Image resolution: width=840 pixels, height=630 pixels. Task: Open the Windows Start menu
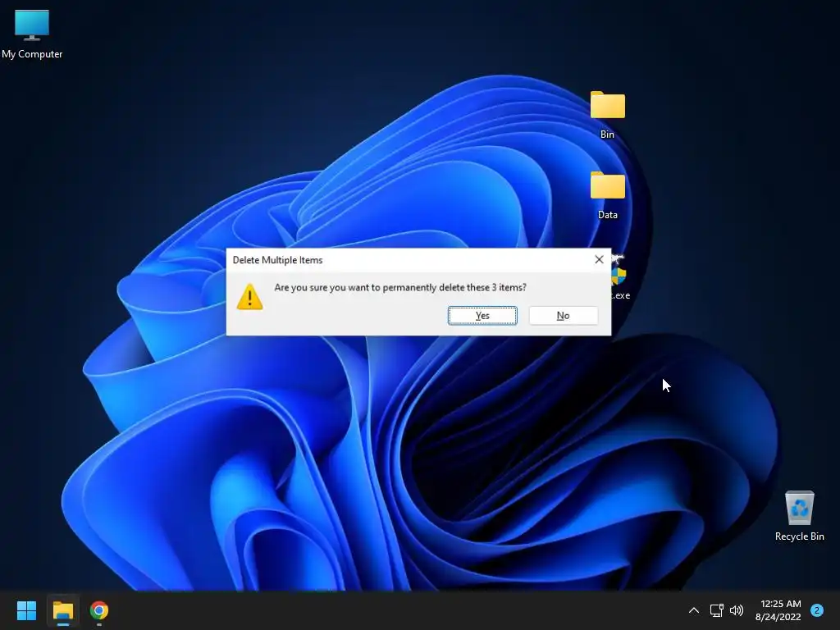pos(26,610)
